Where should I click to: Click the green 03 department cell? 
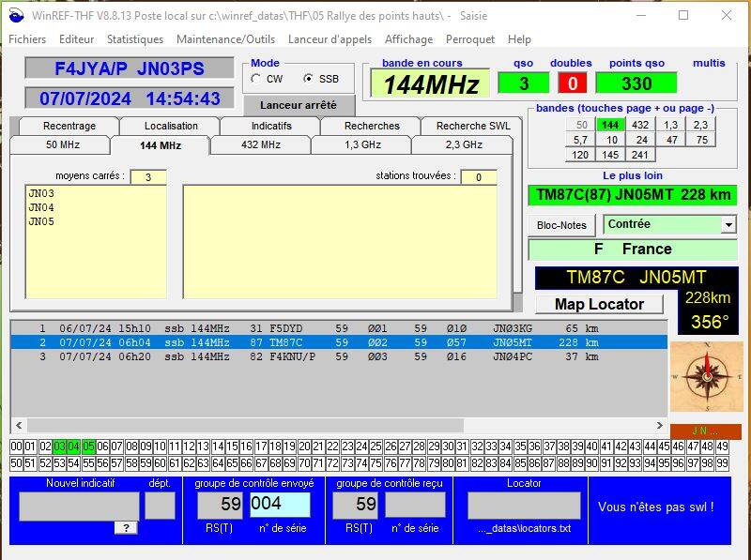(x=59, y=446)
